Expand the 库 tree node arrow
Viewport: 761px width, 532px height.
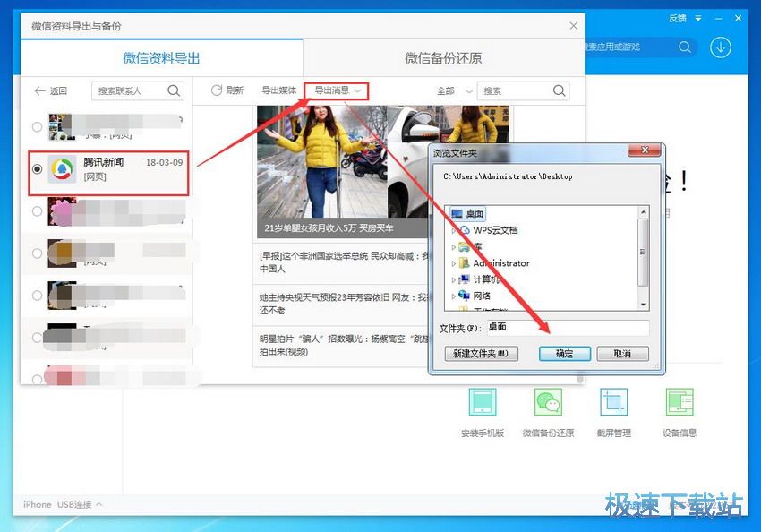454,247
